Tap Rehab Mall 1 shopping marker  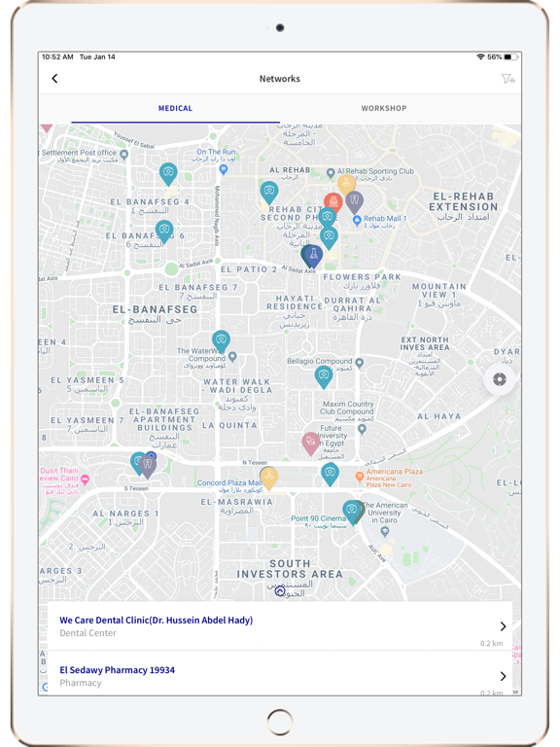(357, 220)
